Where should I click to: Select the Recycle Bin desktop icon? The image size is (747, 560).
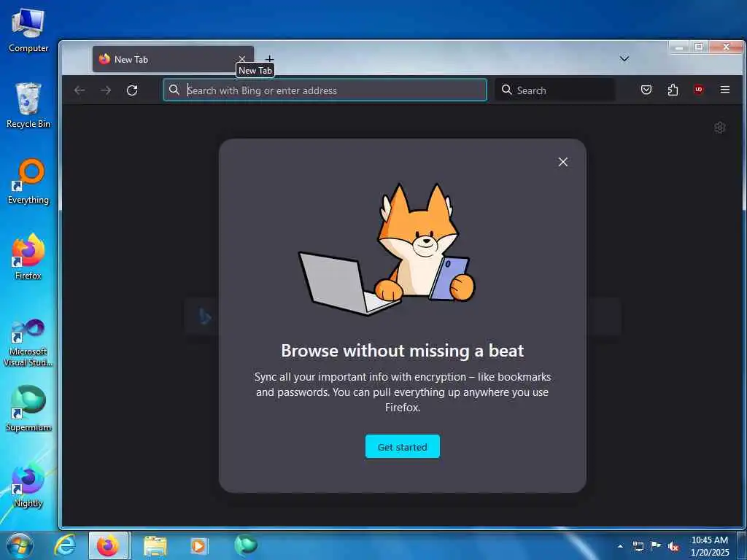point(28,106)
